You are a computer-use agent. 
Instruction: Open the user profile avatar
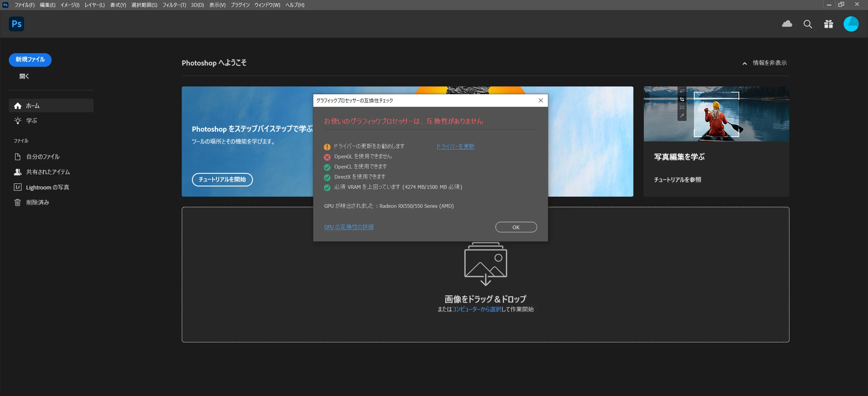click(851, 24)
